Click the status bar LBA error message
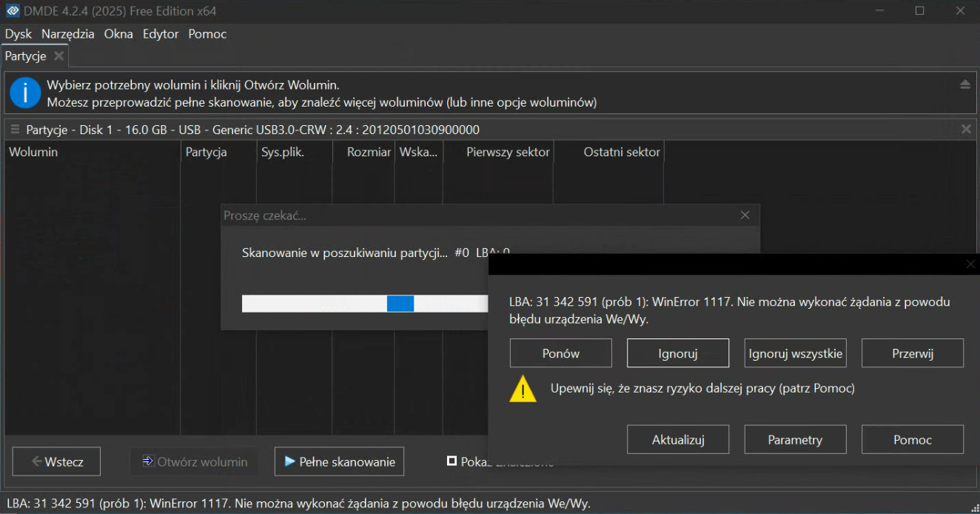980x514 pixels. pyautogui.click(x=298, y=504)
